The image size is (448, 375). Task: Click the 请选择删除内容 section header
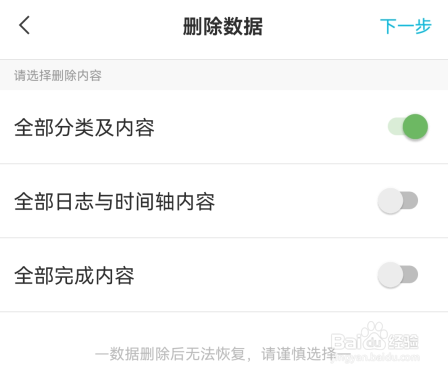pyautogui.click(x=58, y=75)
